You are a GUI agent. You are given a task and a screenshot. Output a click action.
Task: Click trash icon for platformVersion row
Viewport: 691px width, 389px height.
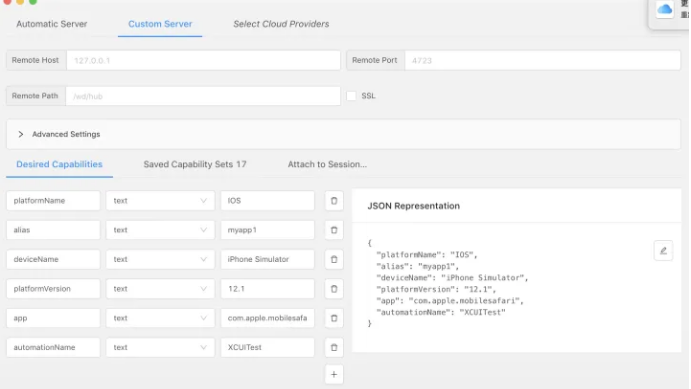click(x=334, y=289)
